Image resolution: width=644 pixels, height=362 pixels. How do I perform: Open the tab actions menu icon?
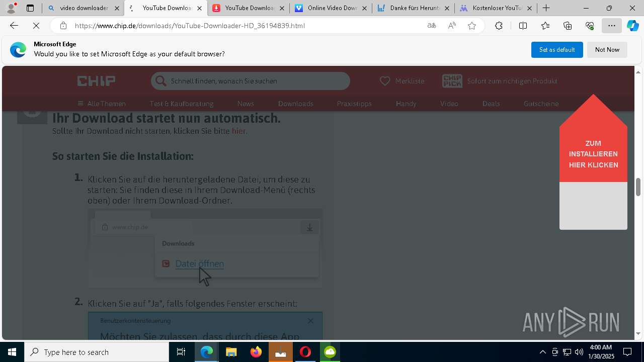click(x=30, y=8)
